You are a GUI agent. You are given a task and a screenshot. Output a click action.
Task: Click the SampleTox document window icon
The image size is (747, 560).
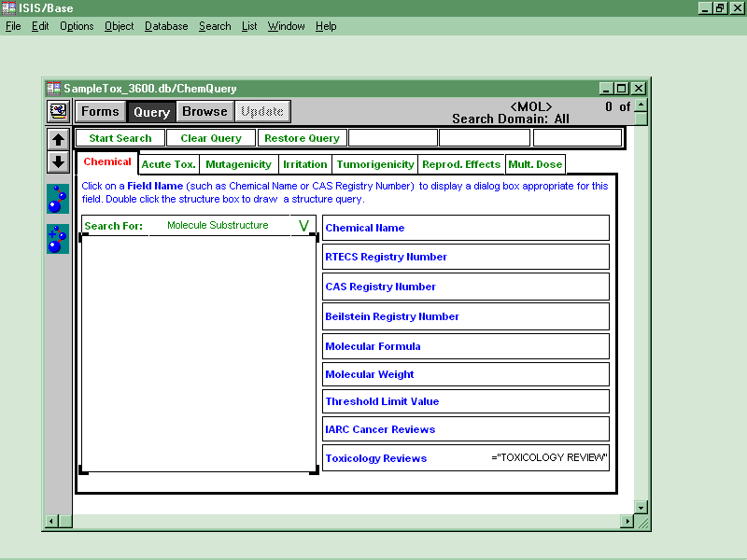click(x=54, y=89)
